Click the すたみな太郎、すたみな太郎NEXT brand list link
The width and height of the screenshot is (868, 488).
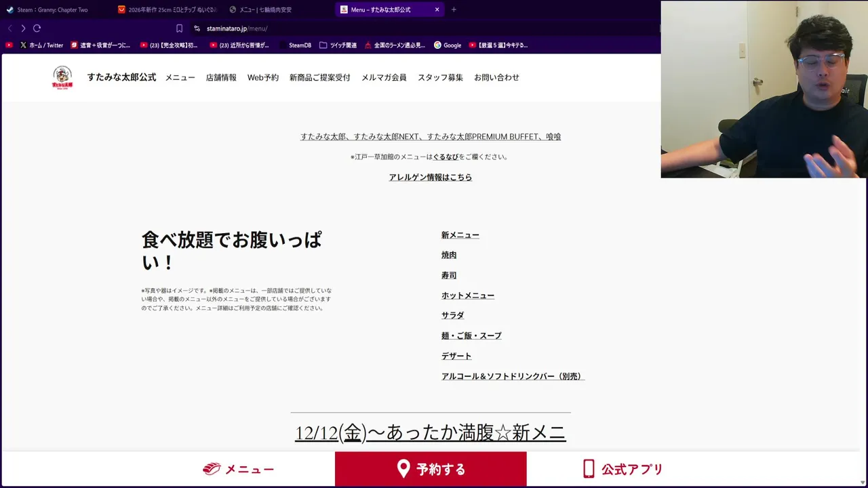coord(431,137)
